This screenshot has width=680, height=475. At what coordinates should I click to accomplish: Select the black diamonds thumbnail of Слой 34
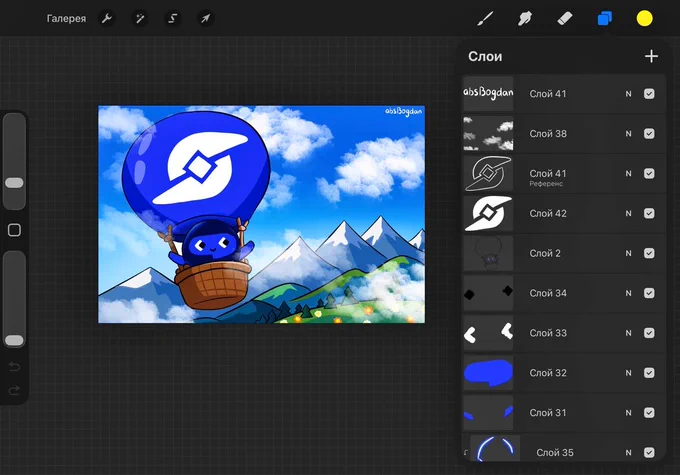(x=488, y=293)
